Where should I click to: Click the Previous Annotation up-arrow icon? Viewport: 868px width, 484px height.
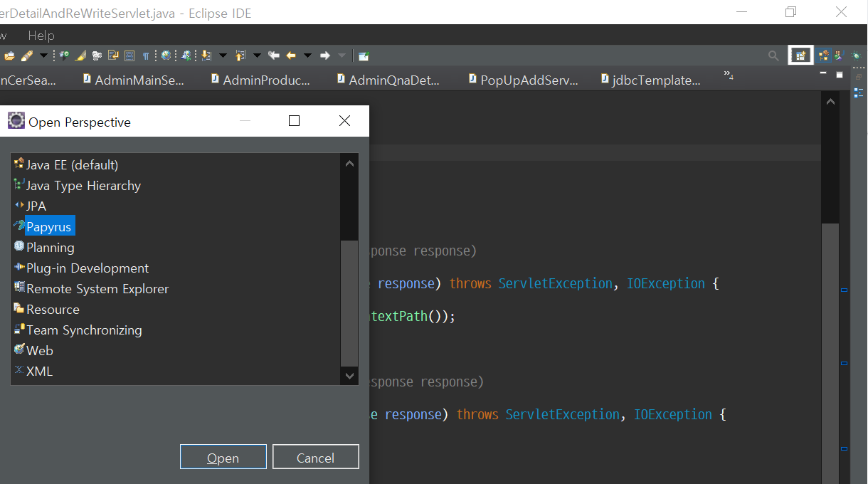pyautogui.click(x=240, y=56)
